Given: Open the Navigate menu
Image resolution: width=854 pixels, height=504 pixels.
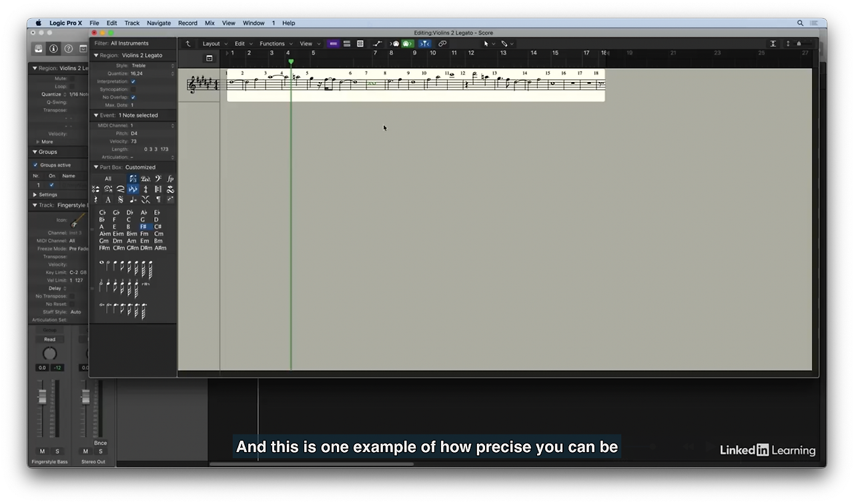Looking at the screenshot, I should 159,23.
